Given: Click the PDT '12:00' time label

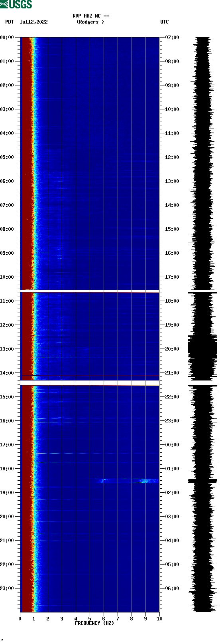Looking at the screenshot, I should [x=7, y=325].
